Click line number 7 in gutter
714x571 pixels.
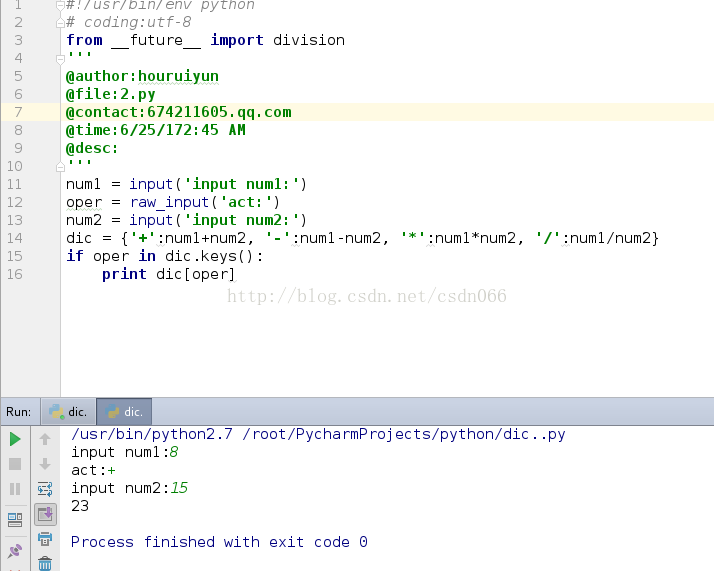point(18,112)
